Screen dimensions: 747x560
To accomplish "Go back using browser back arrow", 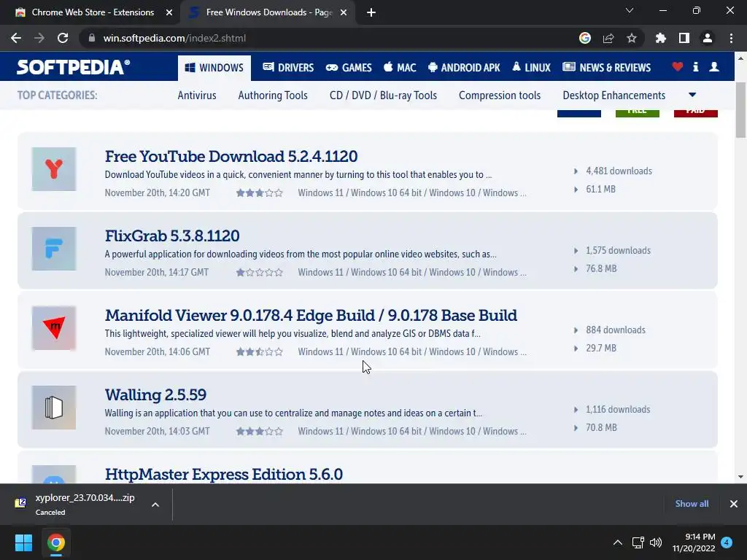I will point(16,38).
